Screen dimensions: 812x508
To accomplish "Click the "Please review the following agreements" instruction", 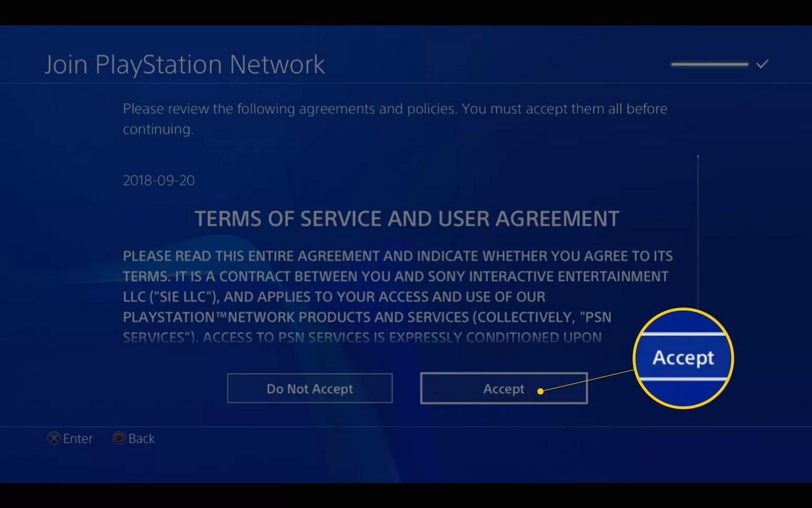I will pyautogui.click(x=395, y=118).
